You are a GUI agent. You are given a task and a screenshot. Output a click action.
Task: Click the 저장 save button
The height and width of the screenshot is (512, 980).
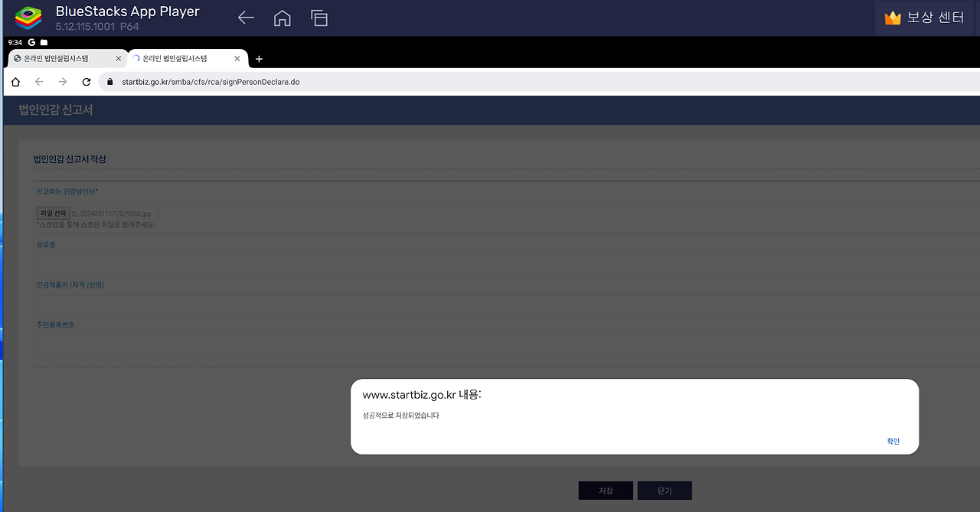coord(606,491)
